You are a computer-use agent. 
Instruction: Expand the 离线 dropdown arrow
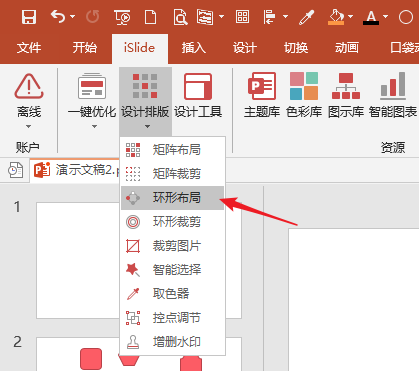tap(29, 127)
